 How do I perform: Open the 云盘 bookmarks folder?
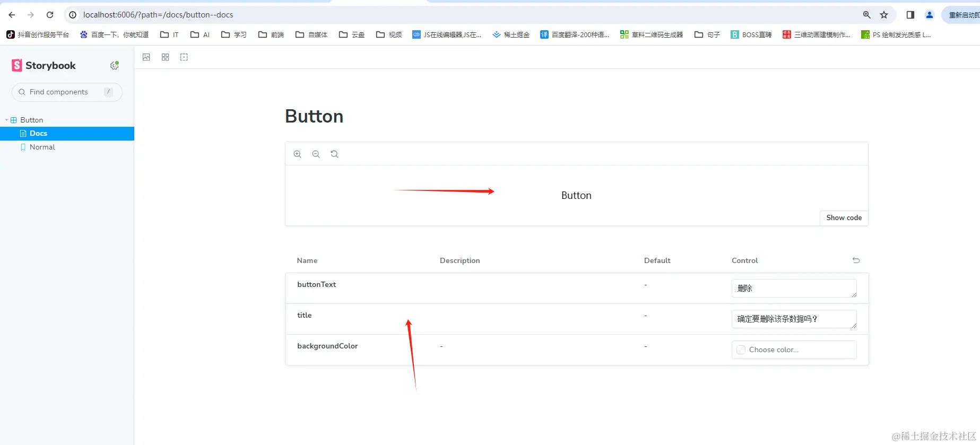352,35
